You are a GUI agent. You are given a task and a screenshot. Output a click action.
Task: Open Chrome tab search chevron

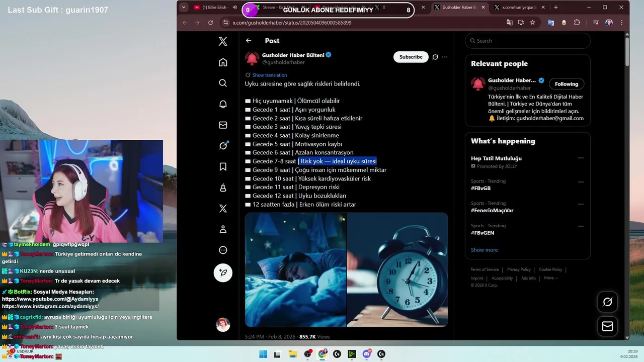[x=184, y=7]
